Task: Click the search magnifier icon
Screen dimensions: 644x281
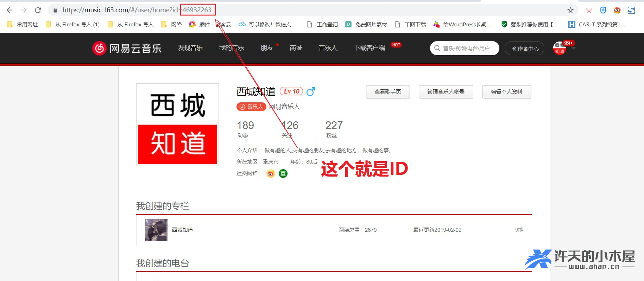Action: click(437, 48)
